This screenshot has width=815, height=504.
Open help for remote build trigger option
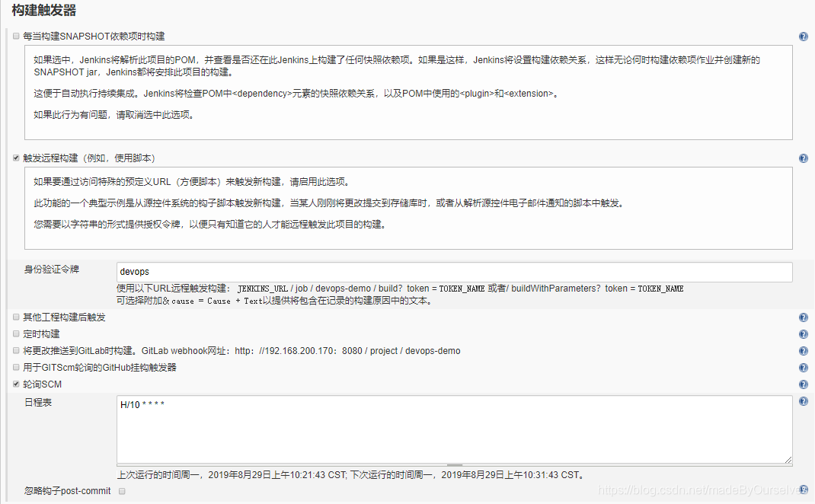[x=803, y=158]
